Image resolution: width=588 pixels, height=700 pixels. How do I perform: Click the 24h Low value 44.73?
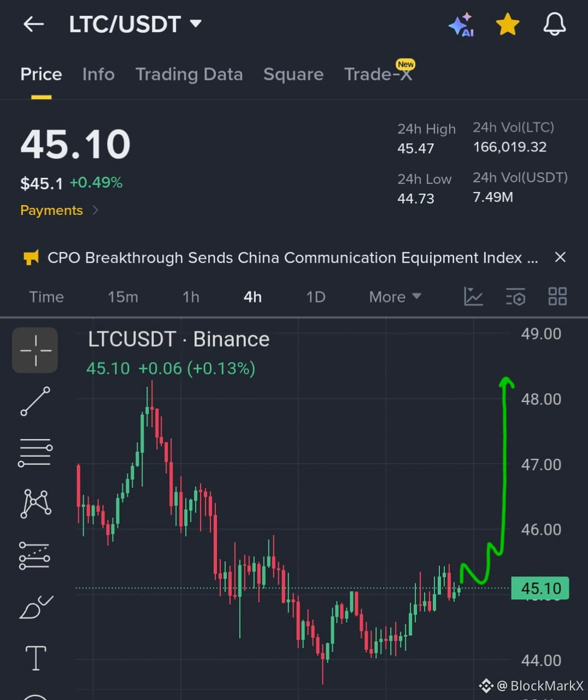coord(416,199)
